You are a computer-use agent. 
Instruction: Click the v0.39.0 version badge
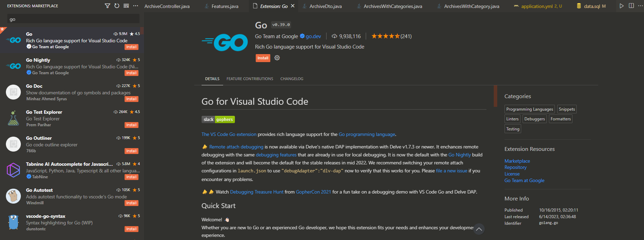281,25
